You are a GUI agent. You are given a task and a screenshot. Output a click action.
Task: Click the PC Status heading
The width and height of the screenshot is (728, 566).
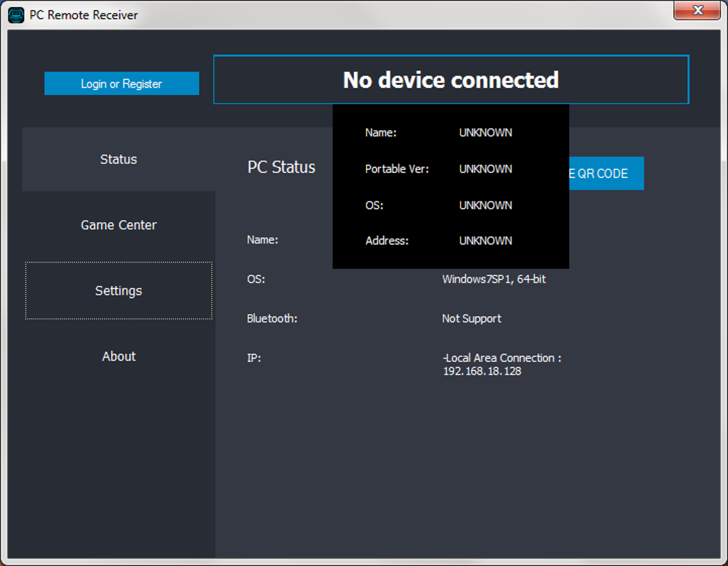click(x=281, y=167)
